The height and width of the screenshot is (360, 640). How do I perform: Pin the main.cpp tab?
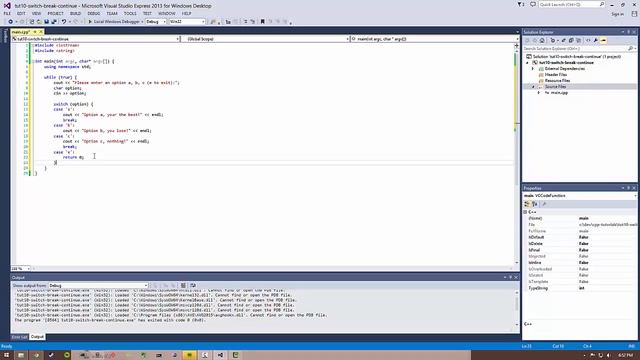coord(35,32)
